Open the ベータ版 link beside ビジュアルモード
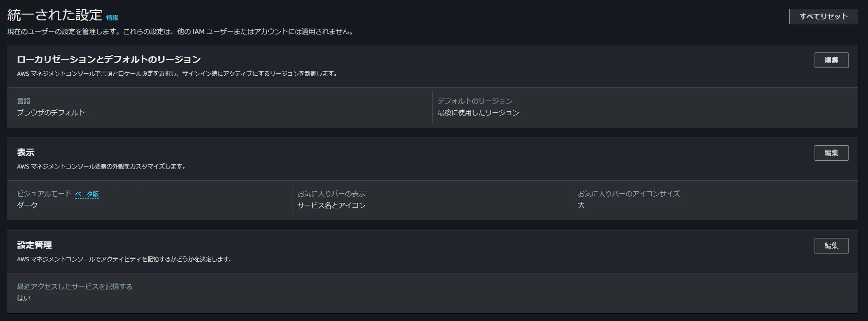 tap(87, 193)
